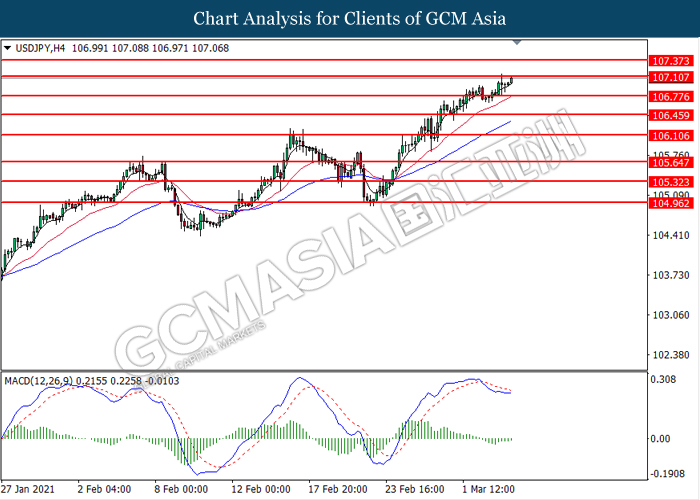Click the gray chart shift marker triangle
This screenshot has width=700, height=500.
(517, 43)
